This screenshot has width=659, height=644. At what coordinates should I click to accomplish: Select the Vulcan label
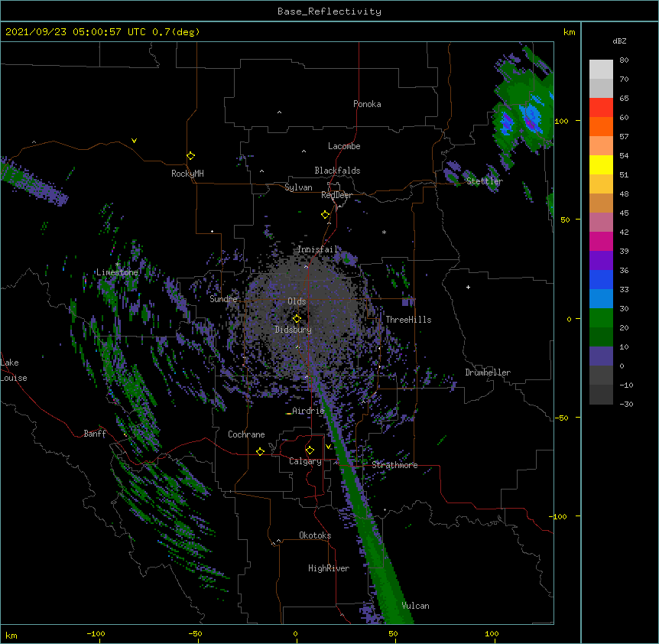415,606
